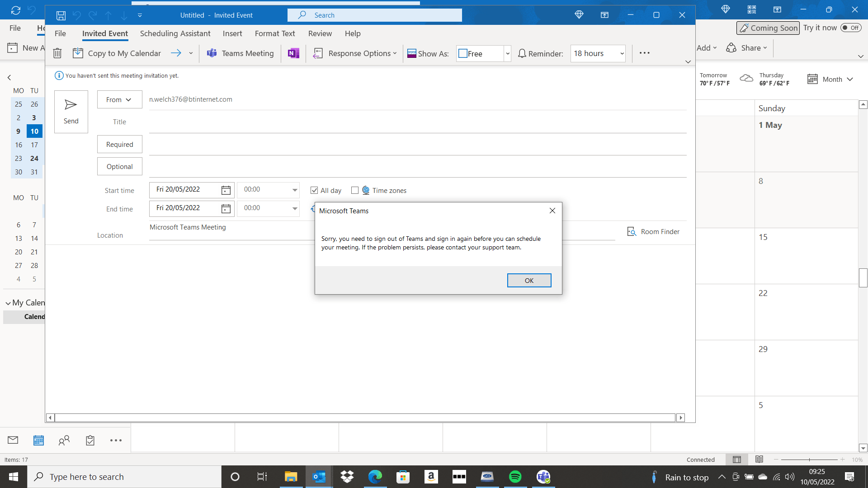Viewport: 868px width, 488px height.
Task: Open the Month view dropdown
Action: 849,79
